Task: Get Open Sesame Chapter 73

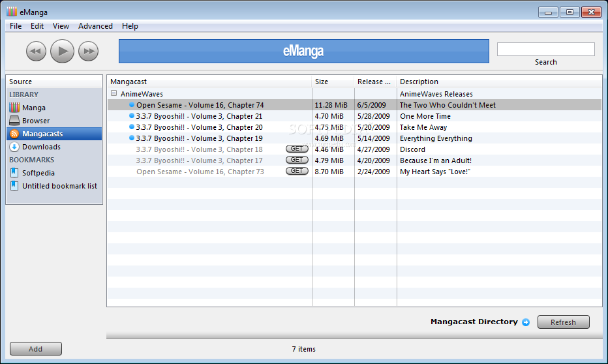Action: tap(297, 171)
